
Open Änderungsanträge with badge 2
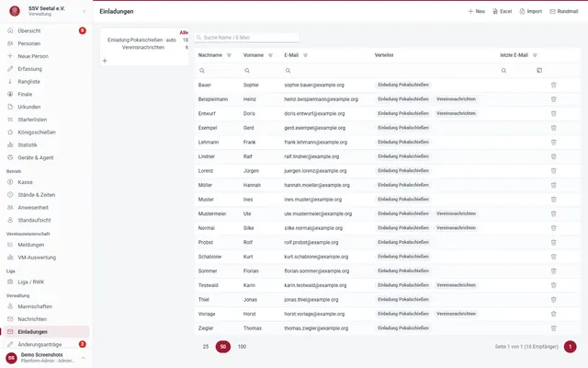[46, 344]
